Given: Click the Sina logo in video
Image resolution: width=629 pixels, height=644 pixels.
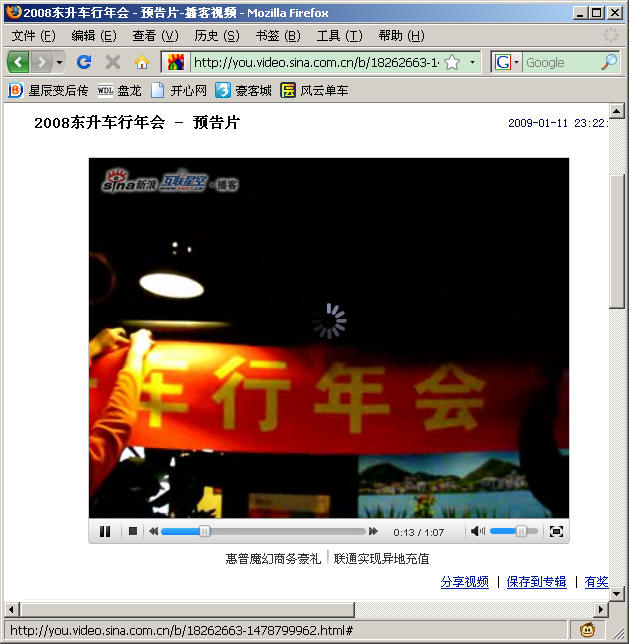Looking at the screenshot, I should tap(129, 181).
